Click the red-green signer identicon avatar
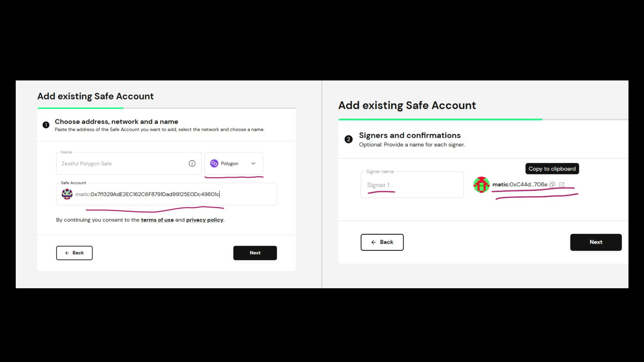Image resolution: width=644 pixels, height=362 pixels. tap(481, 185)
